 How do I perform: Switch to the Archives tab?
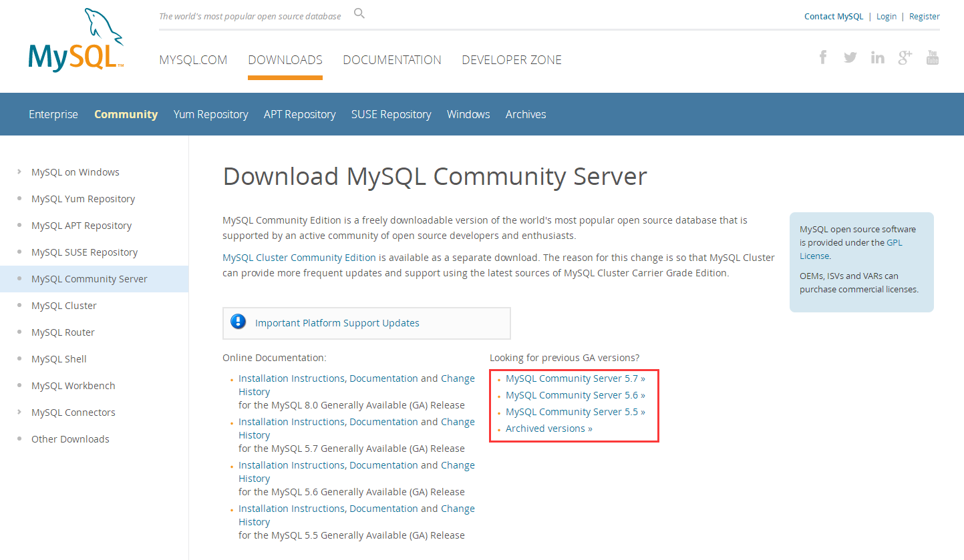[525, 114]
